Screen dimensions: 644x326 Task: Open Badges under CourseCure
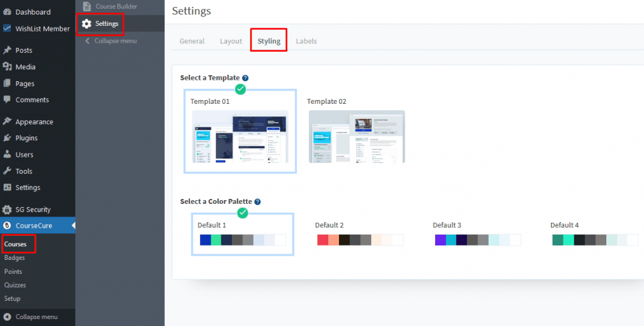[14, 258]
